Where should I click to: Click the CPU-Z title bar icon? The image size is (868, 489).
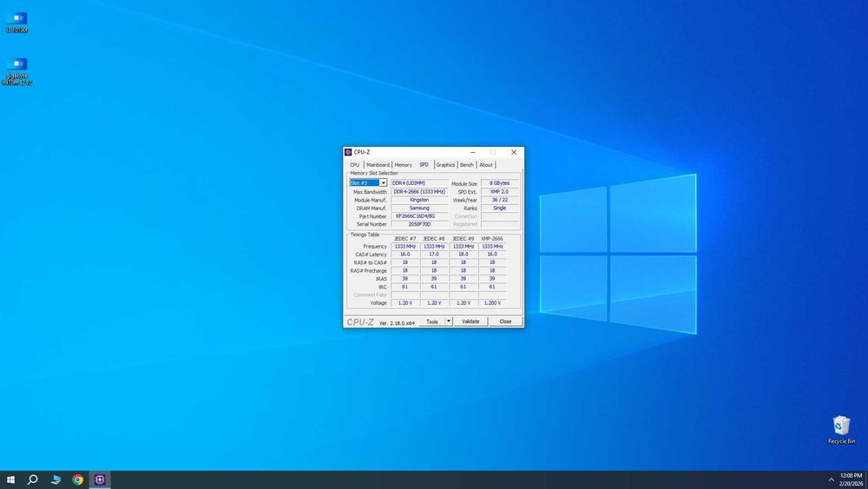pos(348,152)
